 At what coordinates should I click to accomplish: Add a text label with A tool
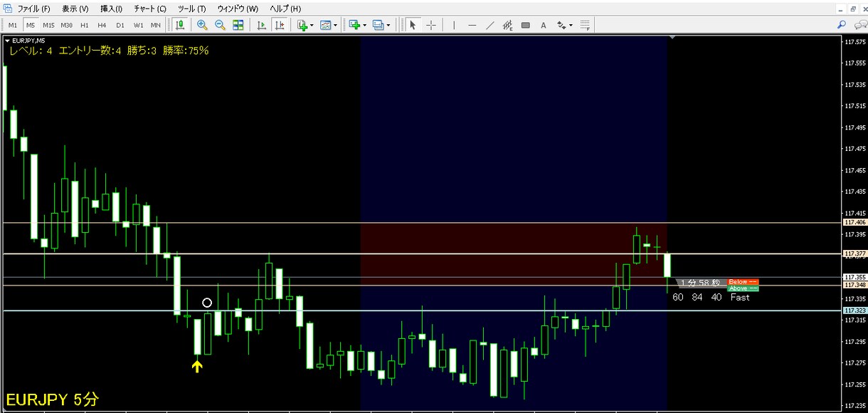click(x=544, y=25)
